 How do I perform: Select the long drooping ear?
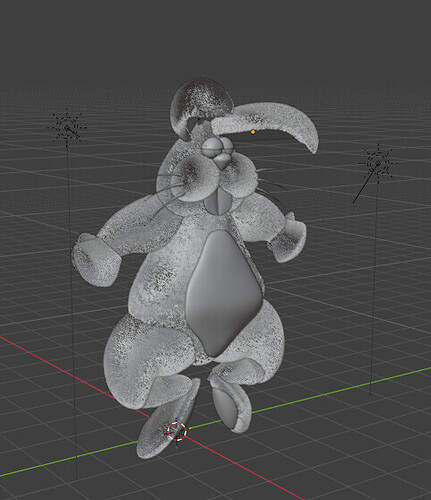coord(267,128)
